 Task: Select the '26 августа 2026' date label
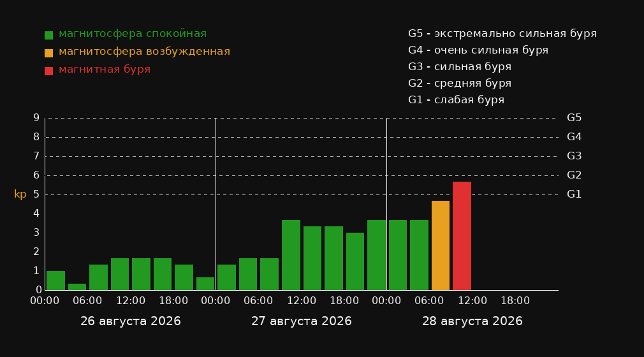click(x=131, y=321)
